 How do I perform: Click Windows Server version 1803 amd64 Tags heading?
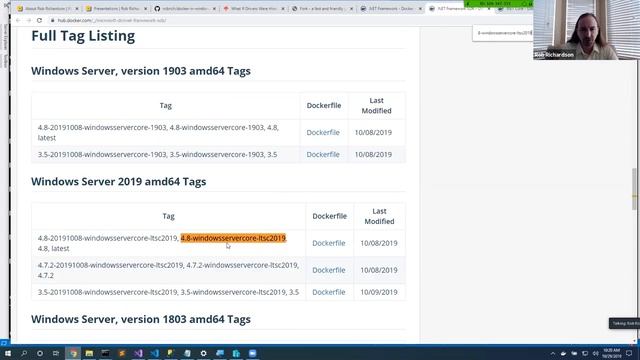141,319
